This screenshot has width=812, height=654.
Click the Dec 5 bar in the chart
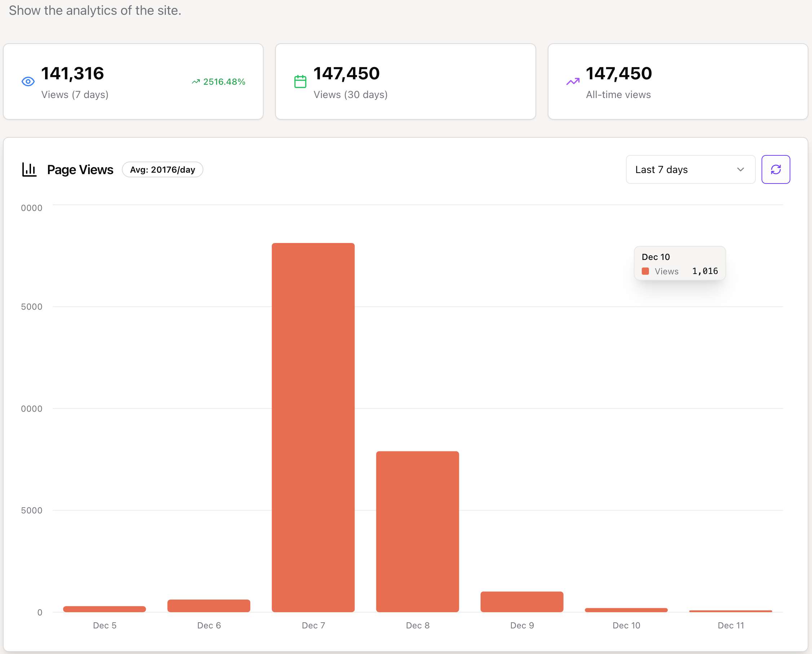tap(104, 609)
